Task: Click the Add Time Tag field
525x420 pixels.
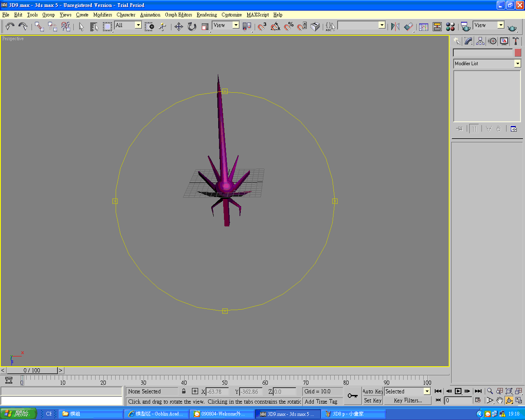Action: coord(323,402)
